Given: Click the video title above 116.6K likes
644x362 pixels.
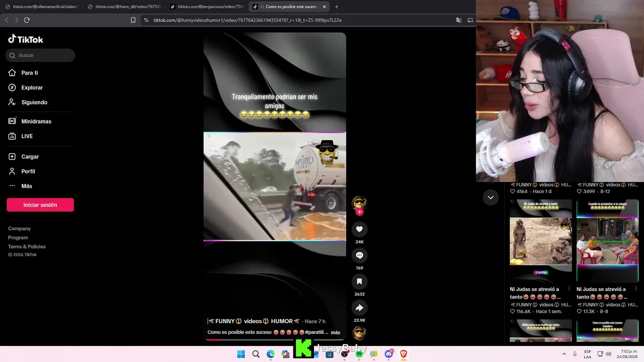Looking at the screenshot, I should click(535, 293).
